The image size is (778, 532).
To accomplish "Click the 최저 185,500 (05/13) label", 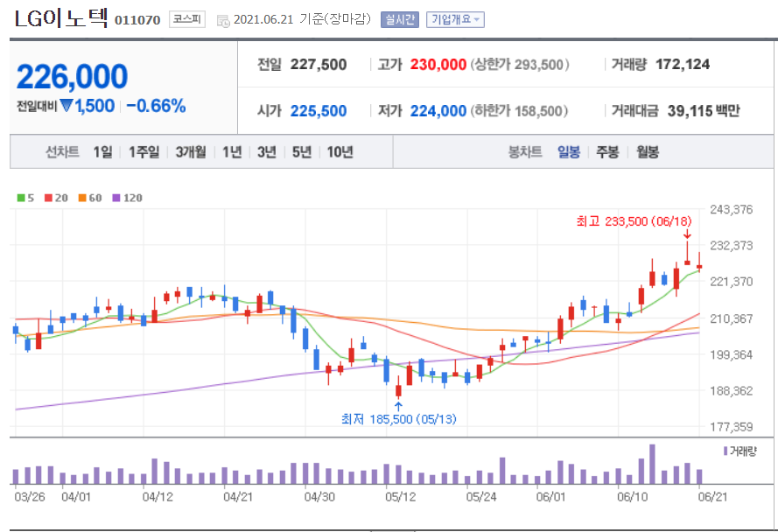I will [x=398, y=419].
